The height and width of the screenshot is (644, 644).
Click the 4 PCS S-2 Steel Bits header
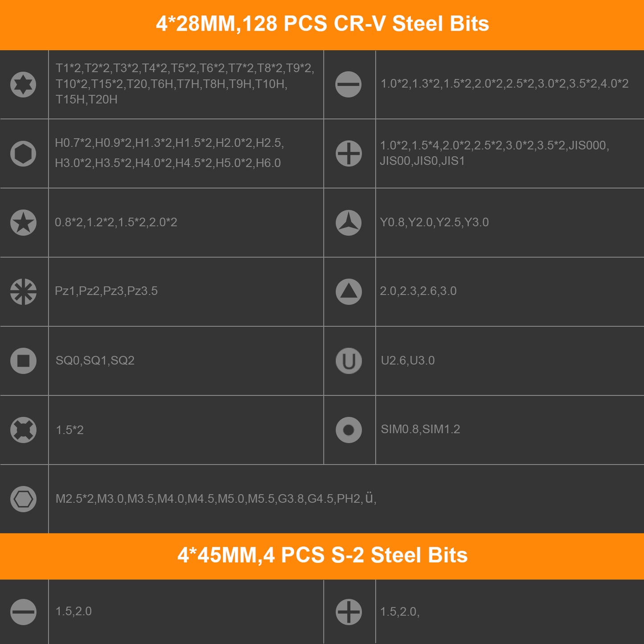click(322, 555)
